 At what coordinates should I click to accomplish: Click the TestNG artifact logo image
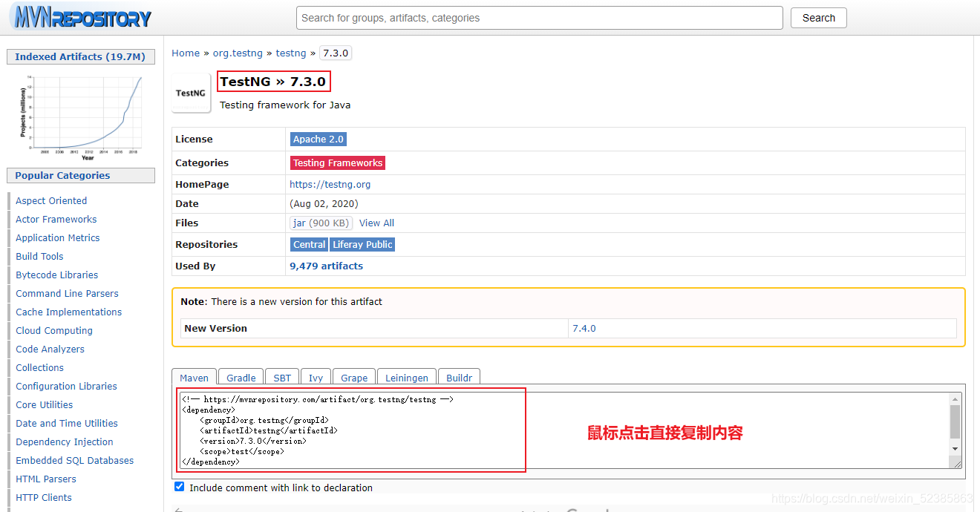coord(191,93)
